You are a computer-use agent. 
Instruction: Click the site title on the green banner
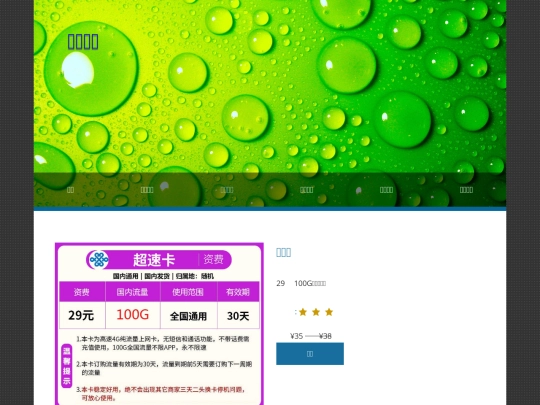tap(83, 42)
